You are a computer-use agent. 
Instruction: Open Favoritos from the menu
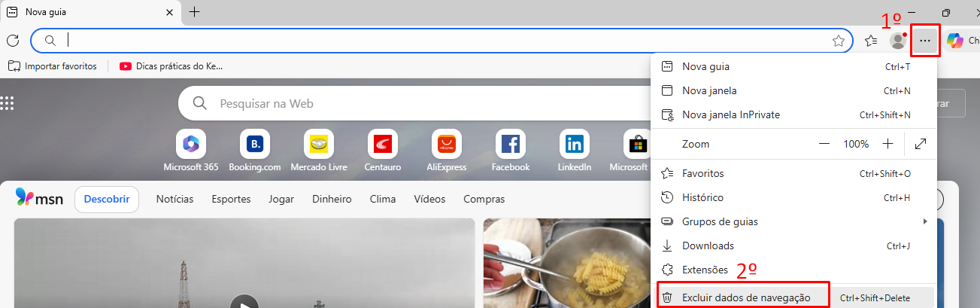(793, 173)
